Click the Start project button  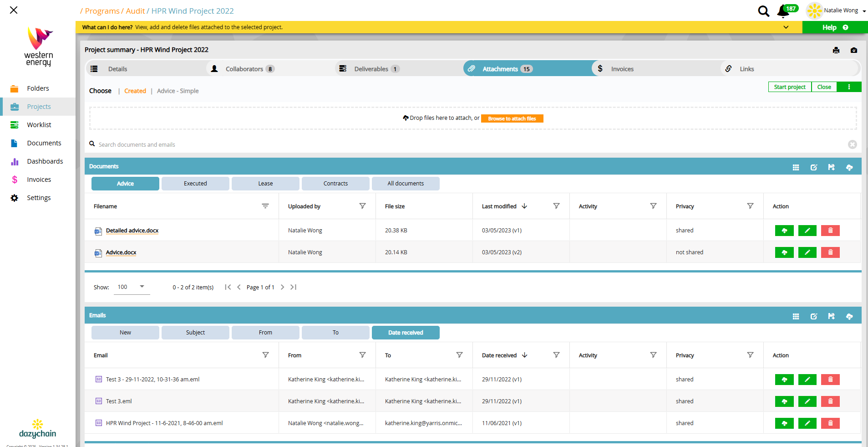coord(790,87)
